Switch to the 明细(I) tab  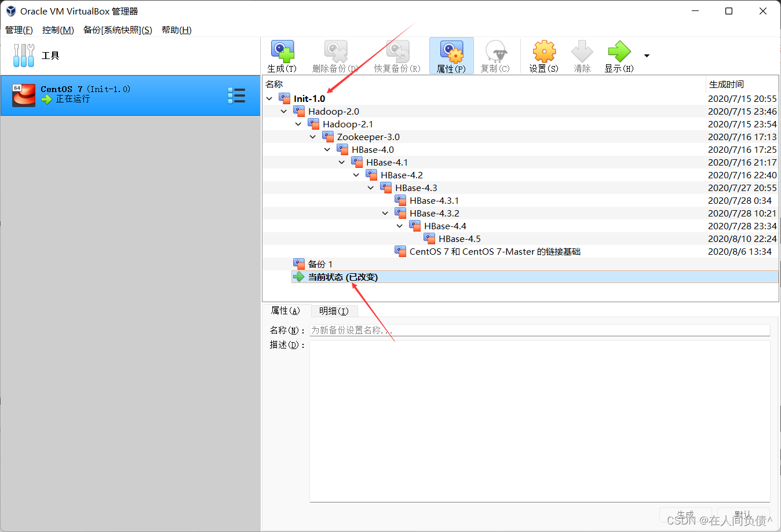point(334,311)
